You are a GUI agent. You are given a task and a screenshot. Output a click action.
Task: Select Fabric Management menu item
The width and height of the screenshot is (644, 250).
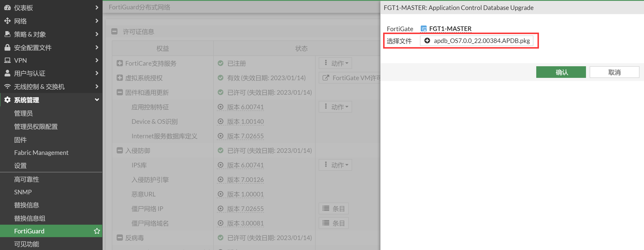pyautogui.click(x=41, y=153)
